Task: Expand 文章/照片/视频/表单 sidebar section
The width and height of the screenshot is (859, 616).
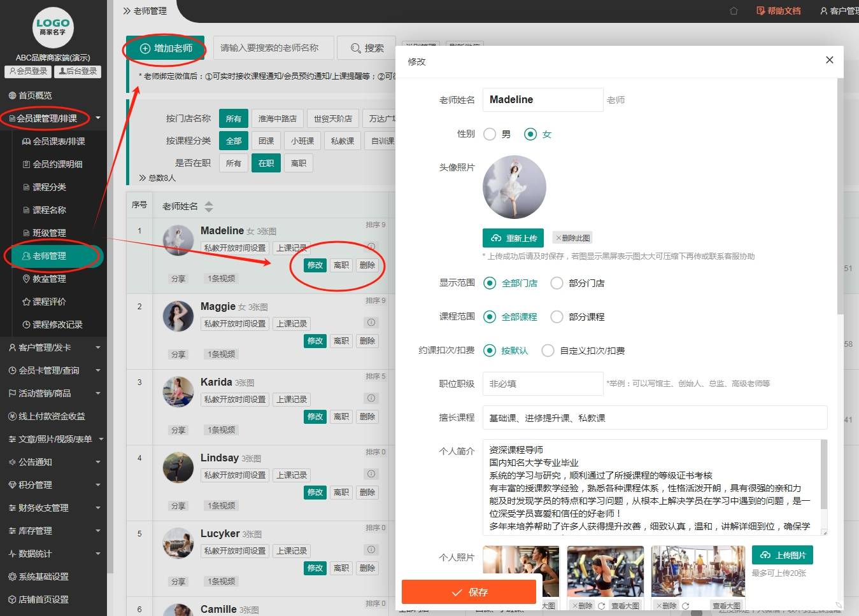Action: click(53, 439)
